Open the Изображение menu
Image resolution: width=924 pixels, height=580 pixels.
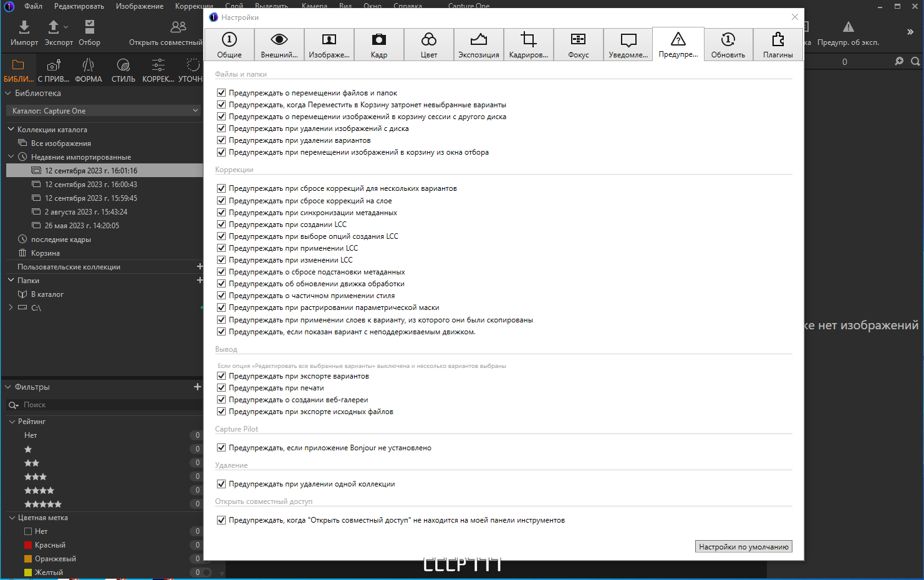[x=140, y=6]
